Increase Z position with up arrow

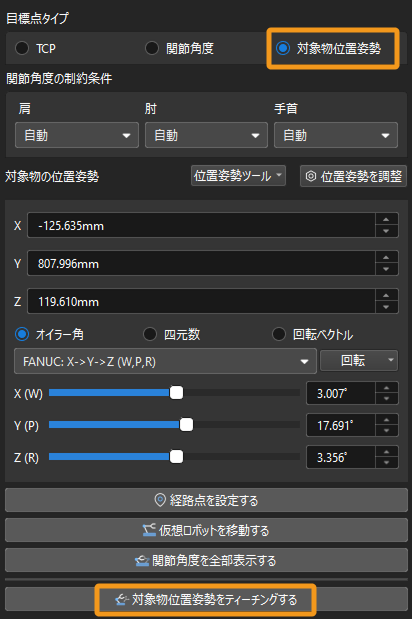coord(386,296)
